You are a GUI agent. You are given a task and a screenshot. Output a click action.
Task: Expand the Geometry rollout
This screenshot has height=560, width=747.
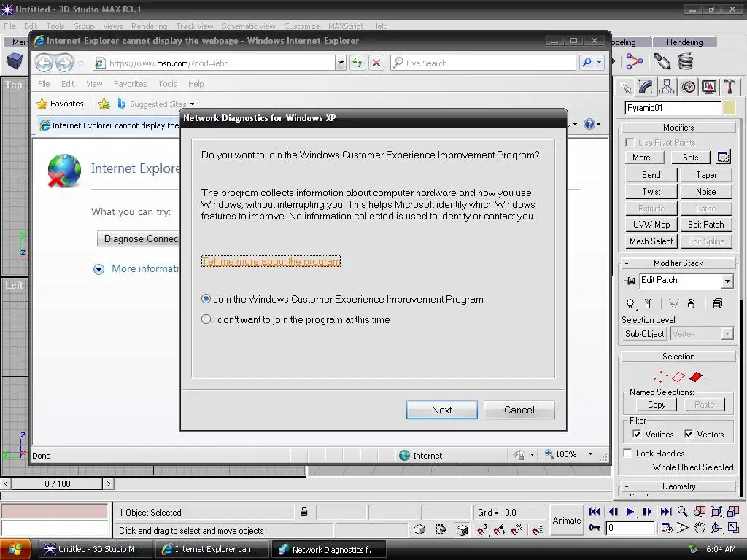(678, 486)
